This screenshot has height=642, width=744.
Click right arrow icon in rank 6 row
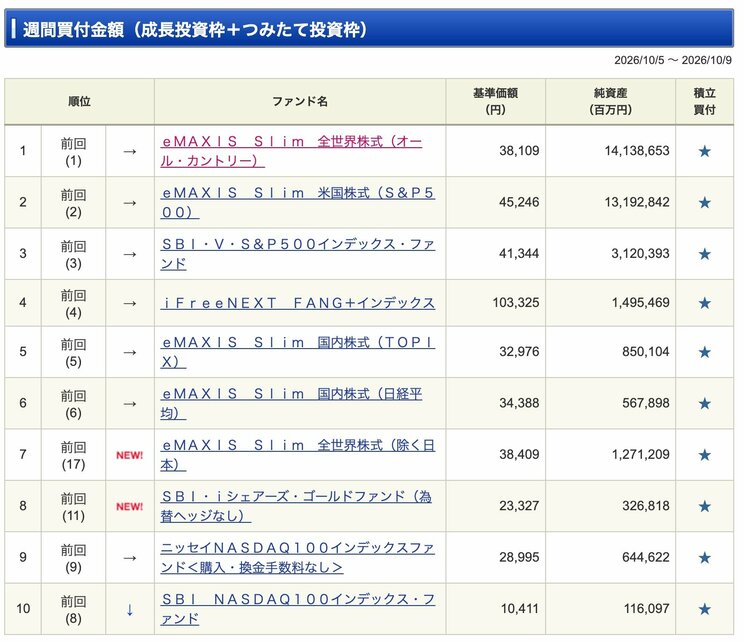pyautogui.click(x=130, y=404)
